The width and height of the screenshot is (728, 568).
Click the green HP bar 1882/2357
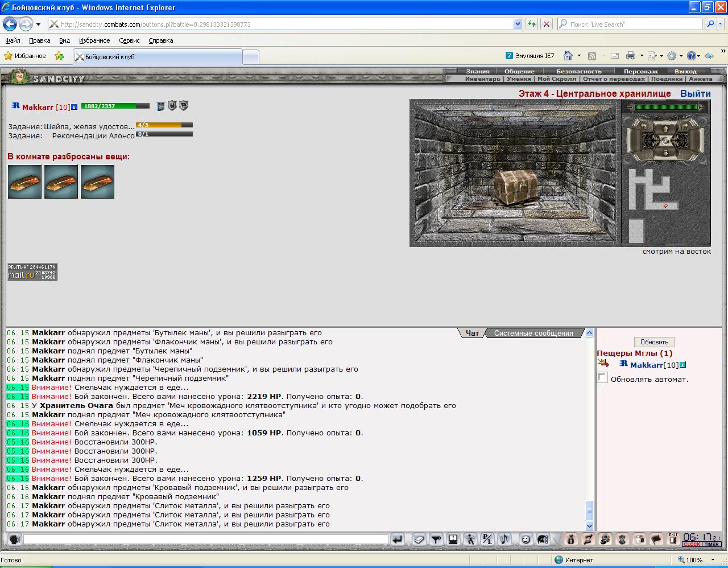115,106
